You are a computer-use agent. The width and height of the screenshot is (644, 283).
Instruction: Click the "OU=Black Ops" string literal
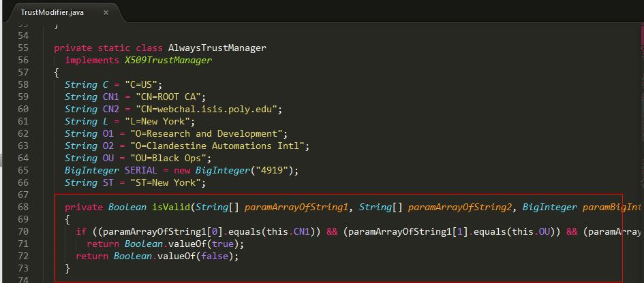coord(168,159)
